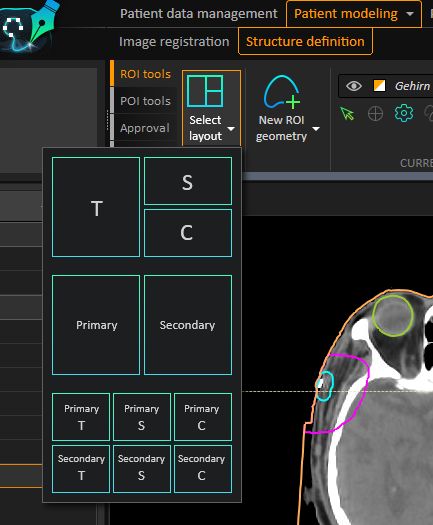Pick the Secondary layout option
Screen dimensions: 433x525
coord(188,325)
